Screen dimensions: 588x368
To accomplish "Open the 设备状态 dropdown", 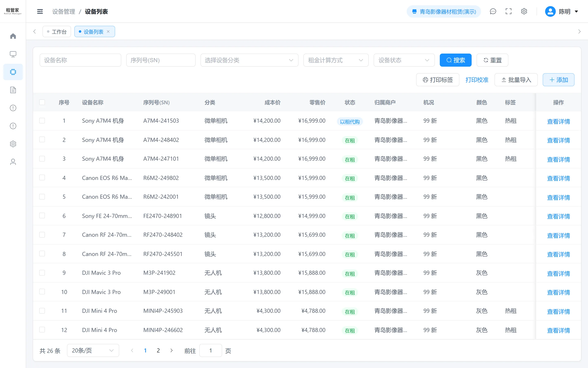I will [x=404, y=60].
